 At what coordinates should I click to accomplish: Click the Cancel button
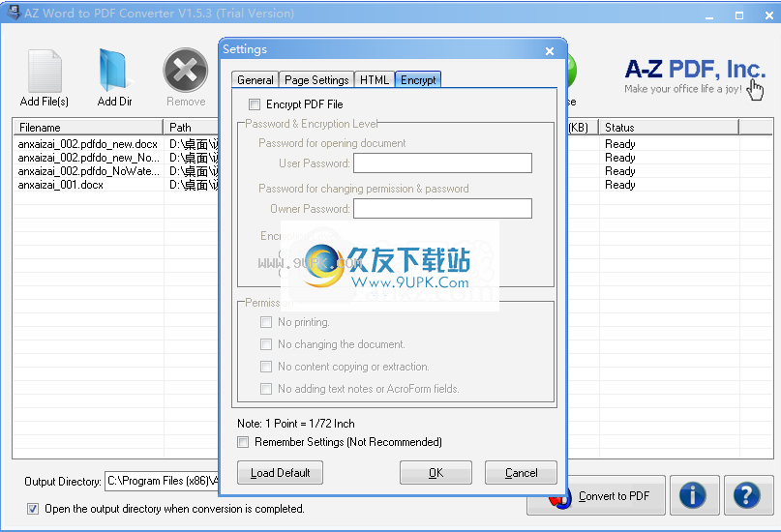click(521, 473)
